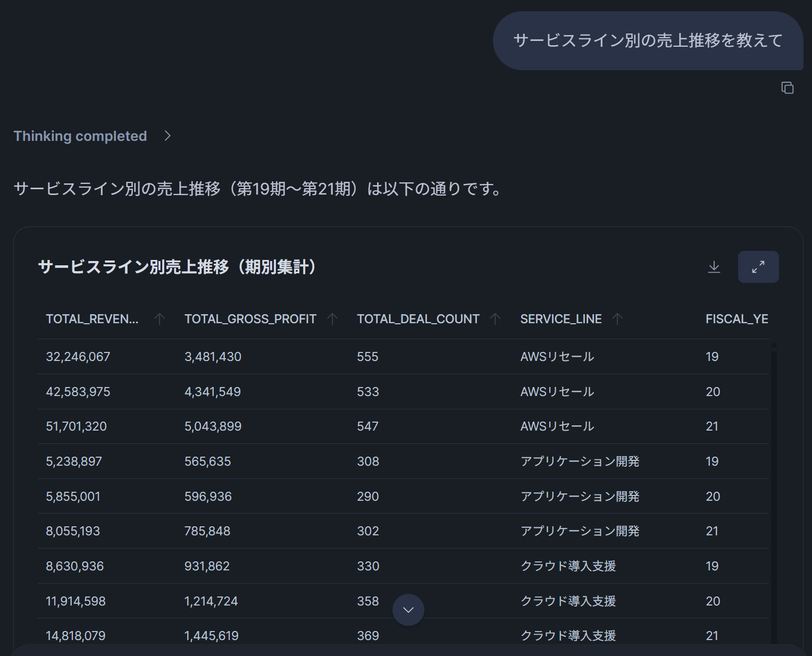Click the first AWSリセール cell for period 19

click(x=557, y=357)
